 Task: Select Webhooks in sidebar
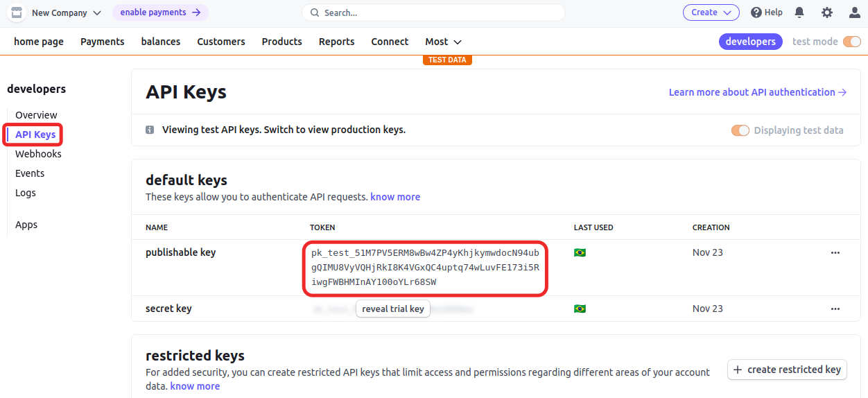click(38, 154)
